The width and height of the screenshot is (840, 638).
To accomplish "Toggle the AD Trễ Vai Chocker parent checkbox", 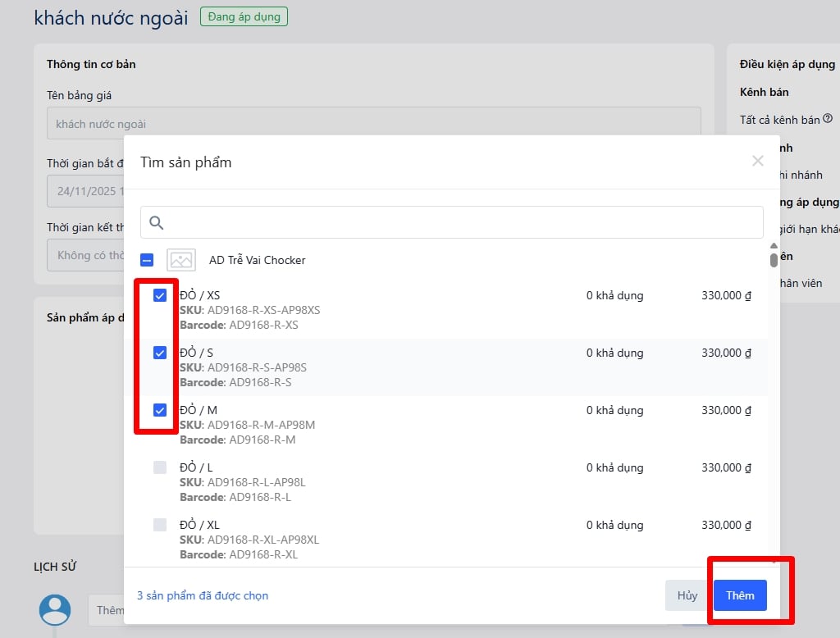I will pos(147,260).
